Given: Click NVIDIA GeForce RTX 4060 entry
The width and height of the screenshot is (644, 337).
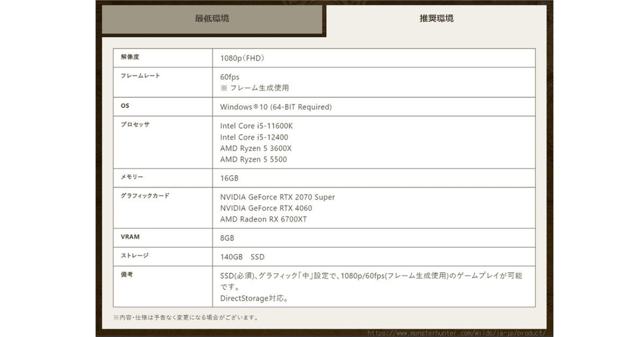Looking at the screenshot, I should (266, 208).
